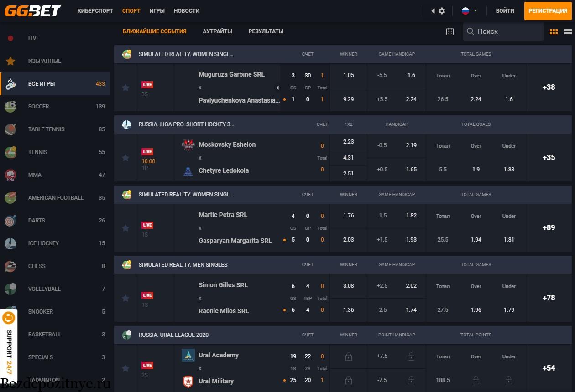Image resolution: width=575 pixels, height=392 pixels.
Task: Collapse panel with left arrow near gear
Action: pos(433,11)
